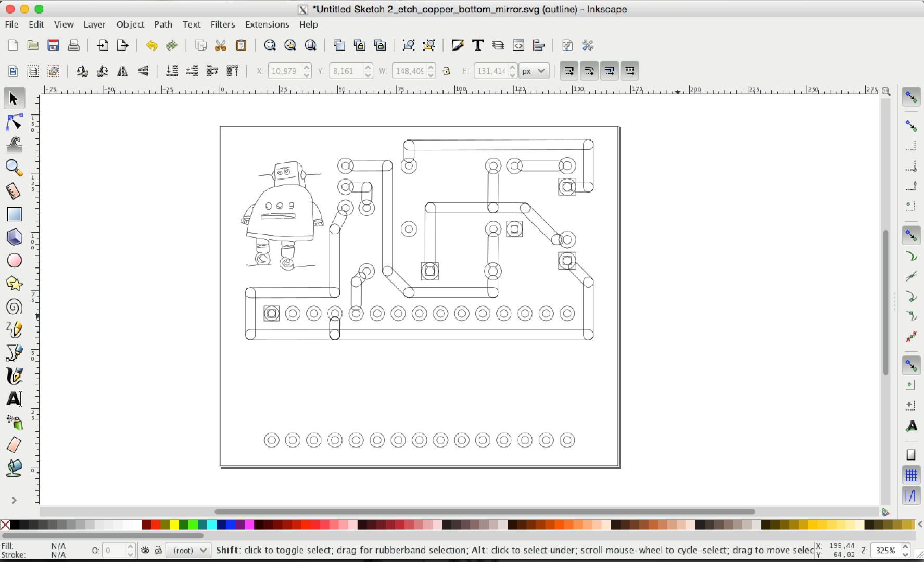Increase the height value
This screenshot has height=562, width=924.
pos(513,67)
